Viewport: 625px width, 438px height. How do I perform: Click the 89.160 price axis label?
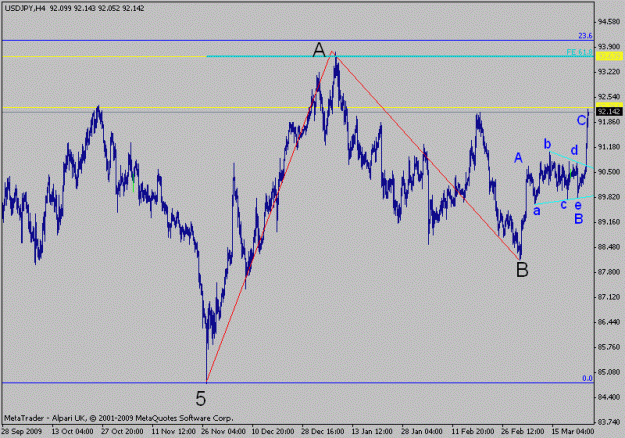point(609,222)
